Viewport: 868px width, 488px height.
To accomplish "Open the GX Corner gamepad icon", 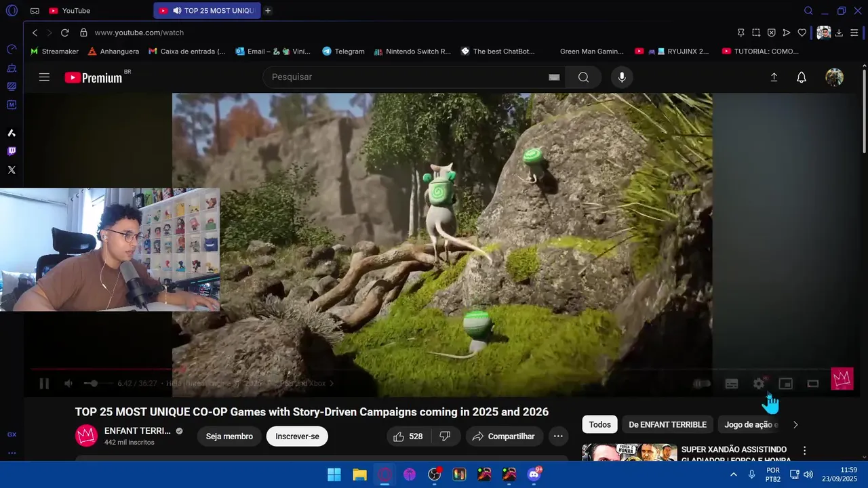I will coord(35,11).
